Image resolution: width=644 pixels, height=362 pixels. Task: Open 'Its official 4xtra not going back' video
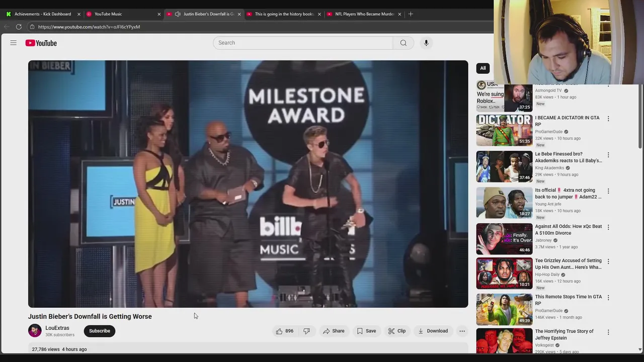[x=568, y=194]
